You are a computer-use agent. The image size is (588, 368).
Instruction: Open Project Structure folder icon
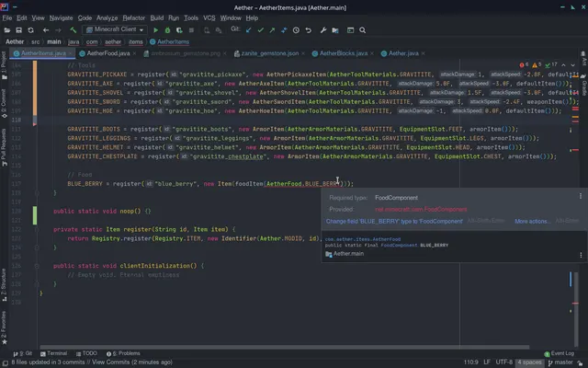click(x=335, y=30)
